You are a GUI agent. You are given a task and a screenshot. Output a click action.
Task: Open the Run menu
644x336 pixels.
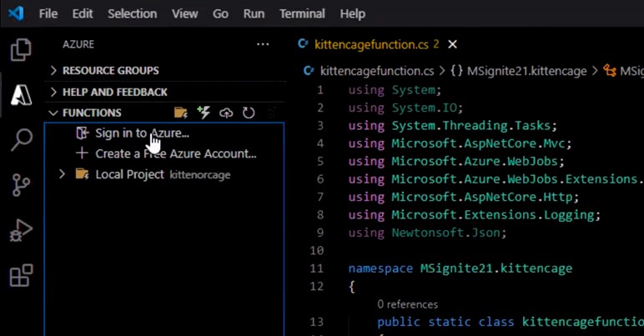pyautogui.click(x=254, y=13)
